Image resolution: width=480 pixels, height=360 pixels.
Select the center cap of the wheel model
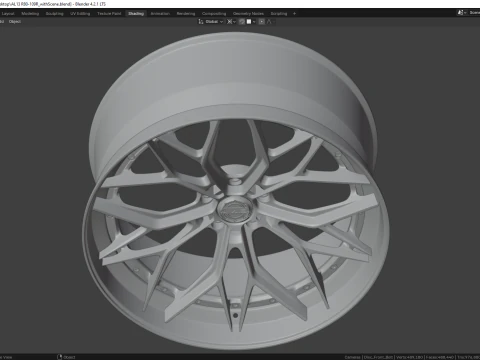(236, 209)
